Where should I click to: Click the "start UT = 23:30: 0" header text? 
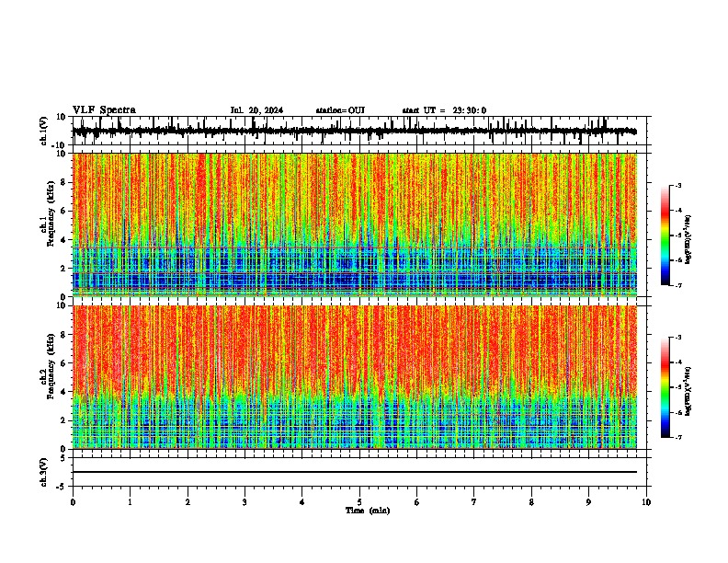click(x=444, y=110)
